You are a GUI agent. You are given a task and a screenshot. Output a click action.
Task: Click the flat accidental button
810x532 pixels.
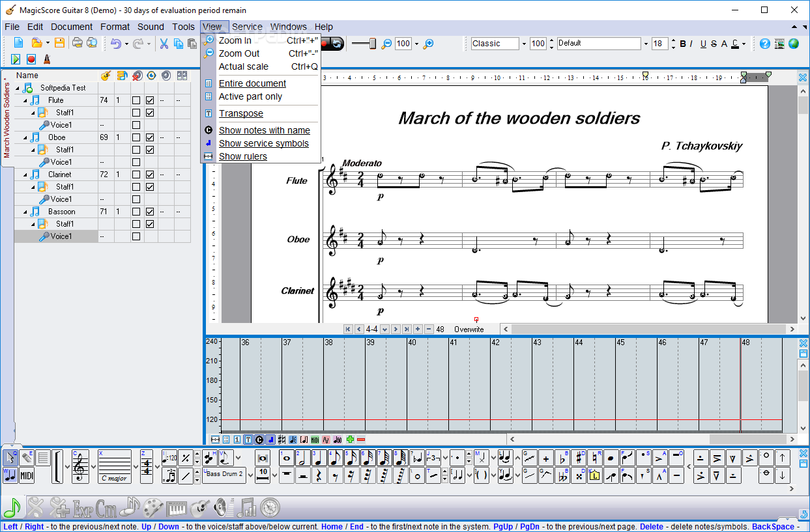tap(562, 458)
